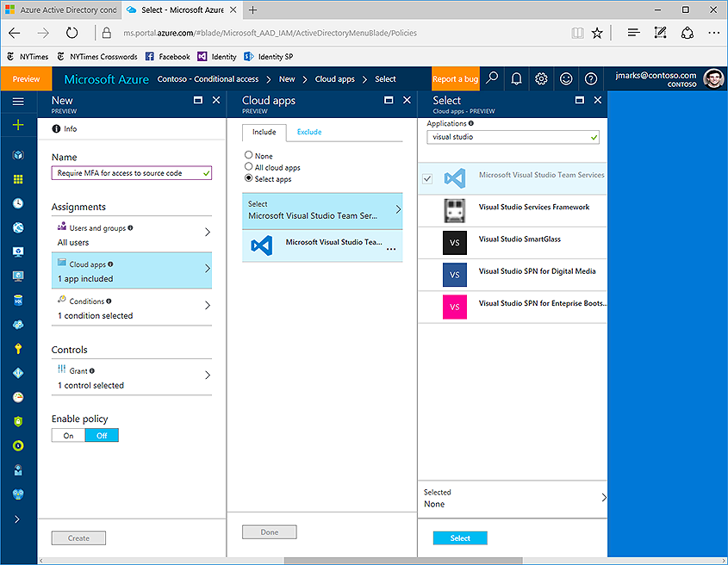Open the green shield Security icon in sidebar
The image size is (728, 565).
pos(18,421)
